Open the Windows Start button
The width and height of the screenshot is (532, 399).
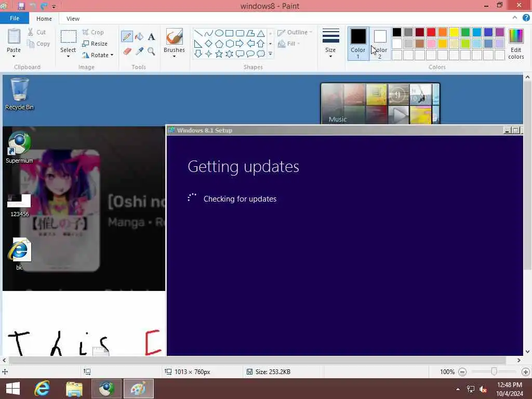pos(13,389)
